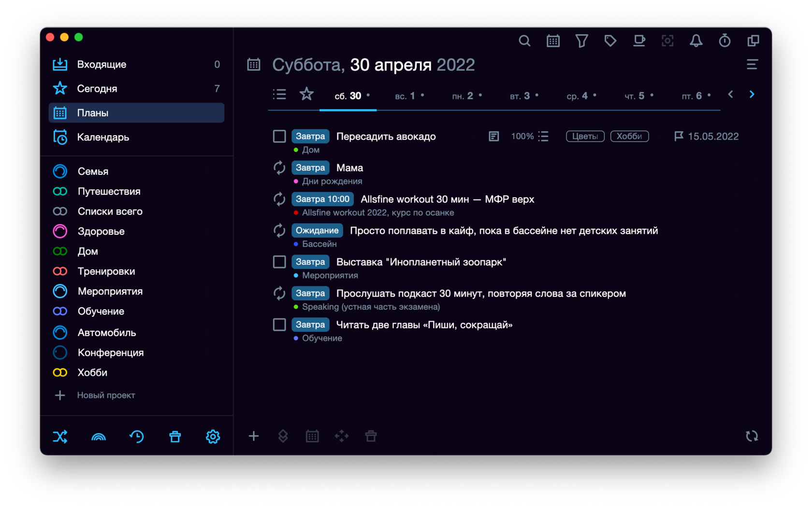Viewport: 812px width, 508px height.
Task: Open the history clock icon in sidebar footer
Action: click(137, 437)
